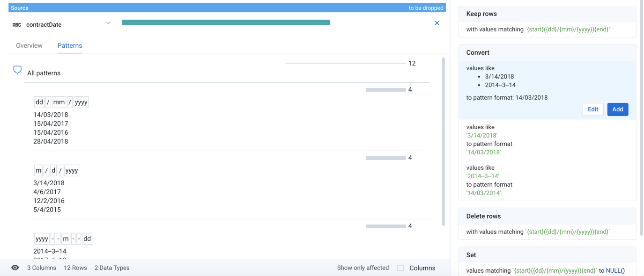This screenshot has height=276, width=644.
Task: Choose conversion of '3/14/2018' to '14/03/2018'
Action: [547, 139]
